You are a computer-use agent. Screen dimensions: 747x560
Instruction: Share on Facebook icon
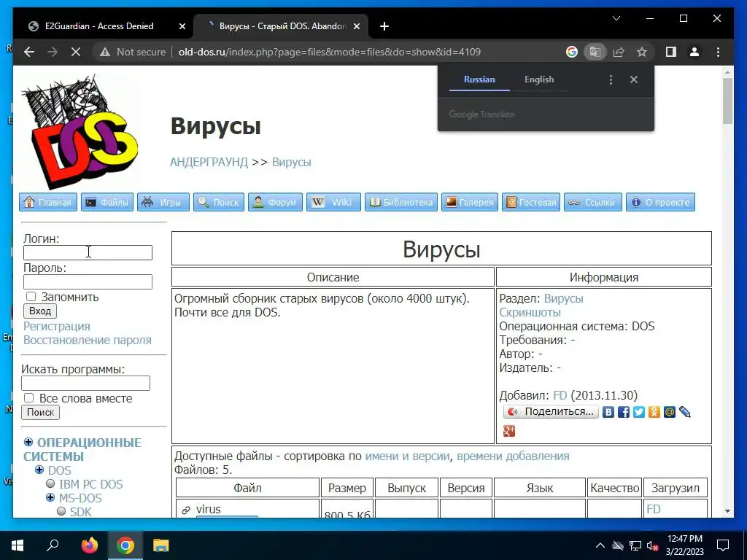point(624,412)
